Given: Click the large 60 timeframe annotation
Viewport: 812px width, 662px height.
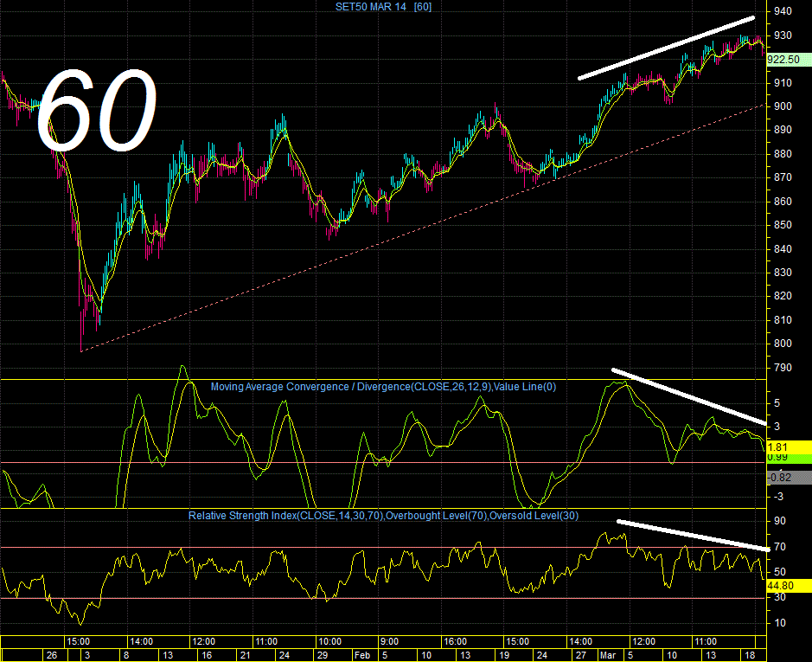Looking at the screenshot, I should [x=96, y=111].
